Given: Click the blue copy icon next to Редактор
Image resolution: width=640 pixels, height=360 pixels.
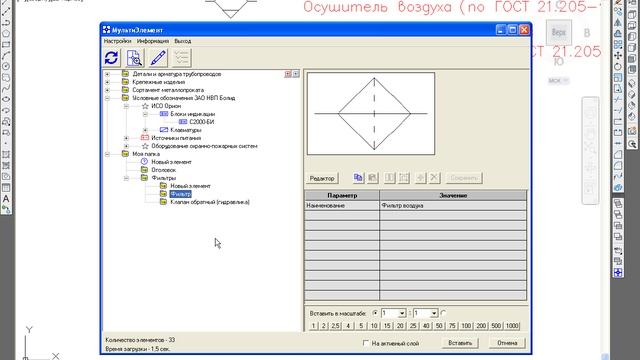Looking at the screenshot, I should (x=358, y=178).
